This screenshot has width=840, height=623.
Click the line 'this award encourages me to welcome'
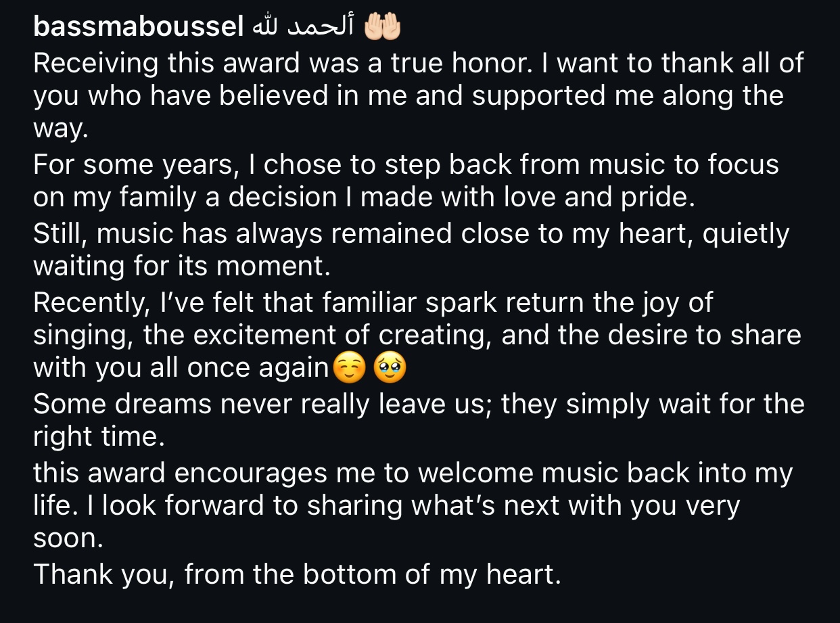(x=413, y=473)
